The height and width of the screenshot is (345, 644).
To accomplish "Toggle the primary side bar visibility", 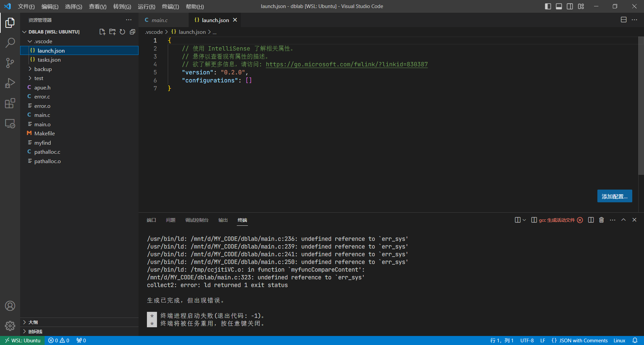I will pyautogui.click(x=548, y=6).
